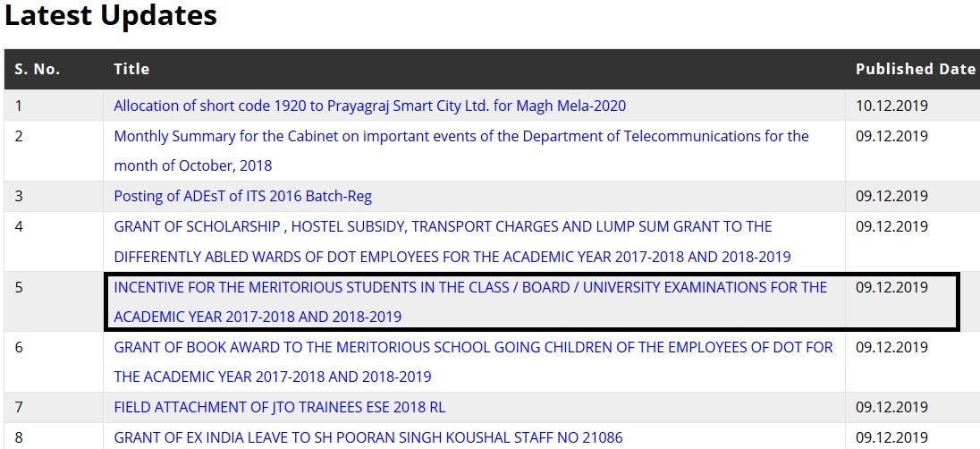980x449 pixels.
Task: Open Monthly Summary for the Cabinet link
Action: (460, 136)
